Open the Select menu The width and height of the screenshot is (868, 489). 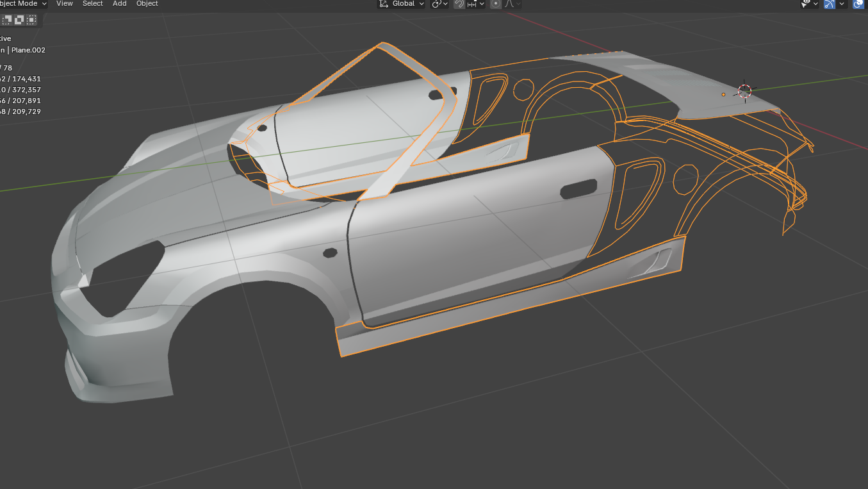tap(93, 4)
